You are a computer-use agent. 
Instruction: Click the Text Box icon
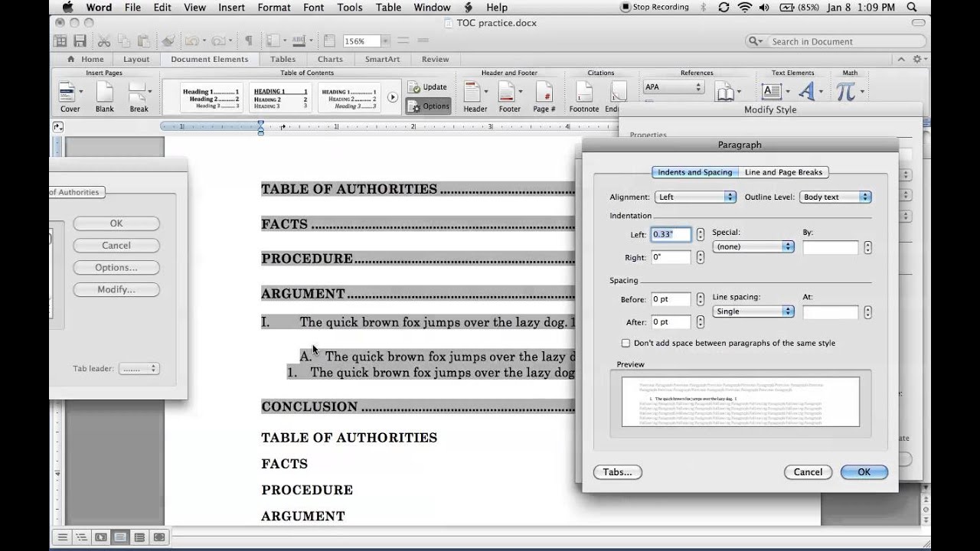[x=771, y=92]
